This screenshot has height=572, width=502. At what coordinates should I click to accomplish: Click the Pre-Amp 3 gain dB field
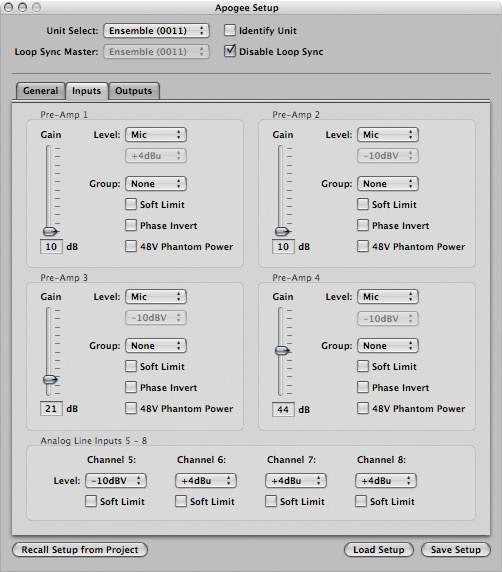coord(51,409)
